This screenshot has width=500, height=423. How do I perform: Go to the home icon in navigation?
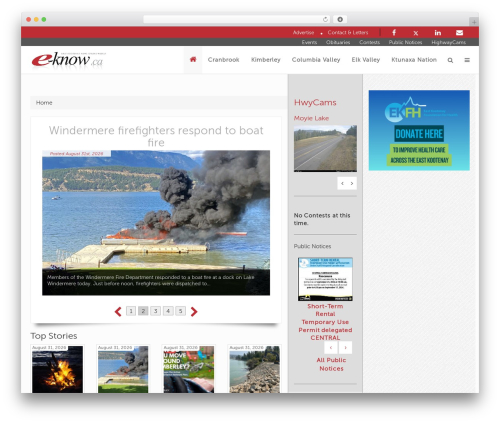(x=193, y=59)
